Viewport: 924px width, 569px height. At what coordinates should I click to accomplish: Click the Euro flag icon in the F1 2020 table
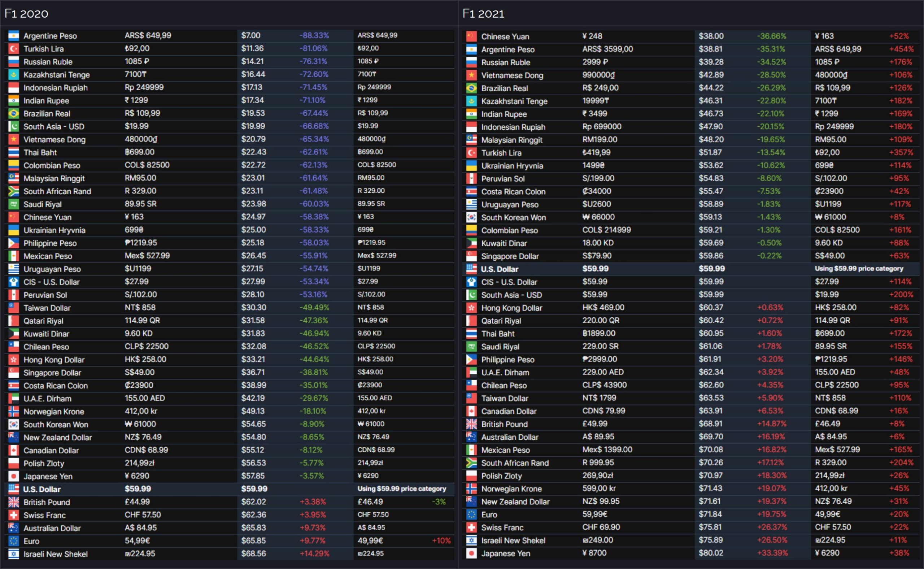[x=14, y=541]
